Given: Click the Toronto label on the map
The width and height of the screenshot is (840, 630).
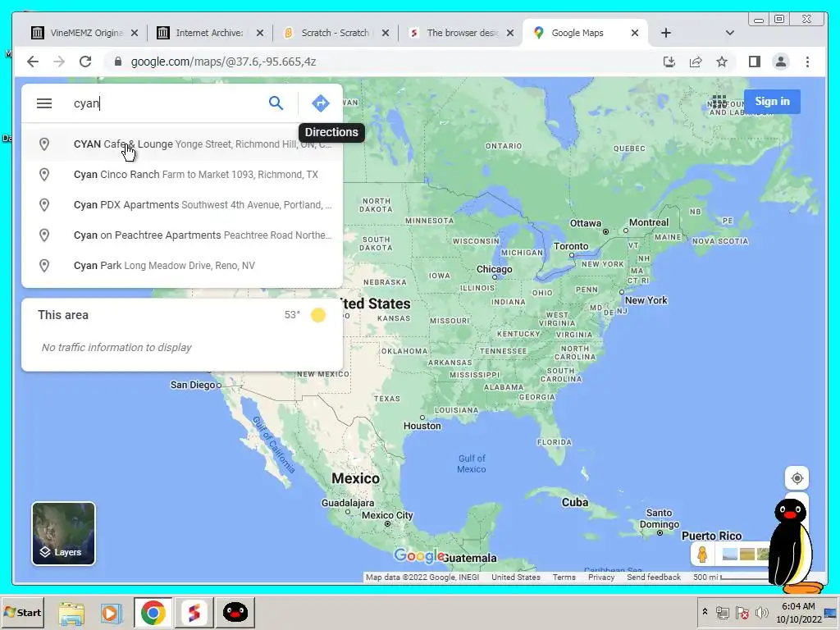Looking at the screenshot, I should (x=571, y=246).
